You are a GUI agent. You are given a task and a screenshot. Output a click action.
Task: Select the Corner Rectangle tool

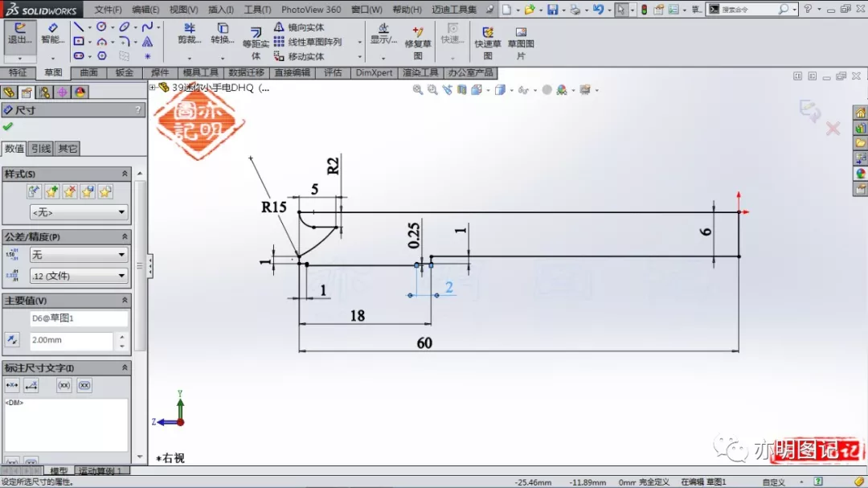pyautogui.click(x=79, y=42)
